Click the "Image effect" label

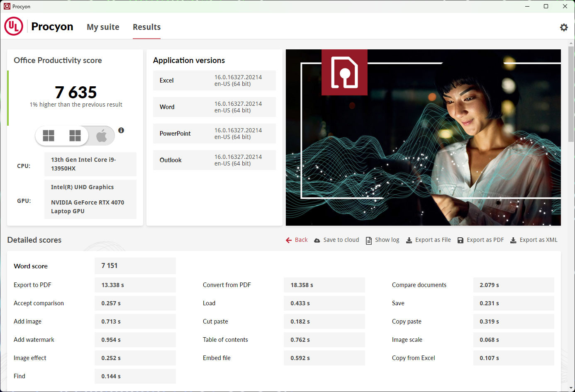pos(30,358)
